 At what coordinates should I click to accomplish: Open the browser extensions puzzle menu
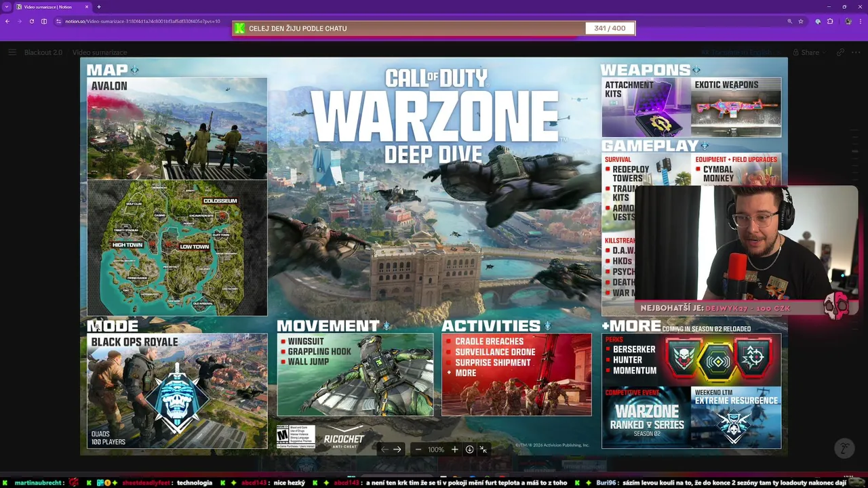pyautogui.click(x=830, y=21)
